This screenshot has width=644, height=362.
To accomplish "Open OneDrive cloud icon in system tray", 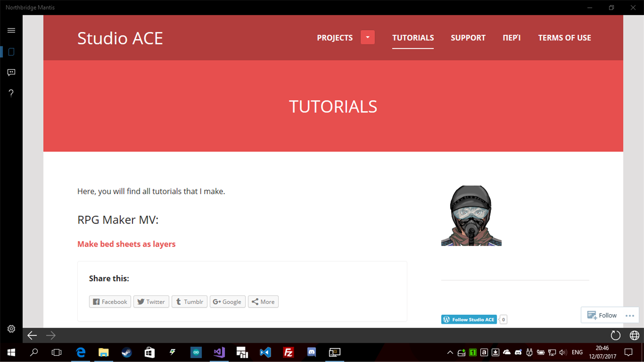I will coord(507,352).
